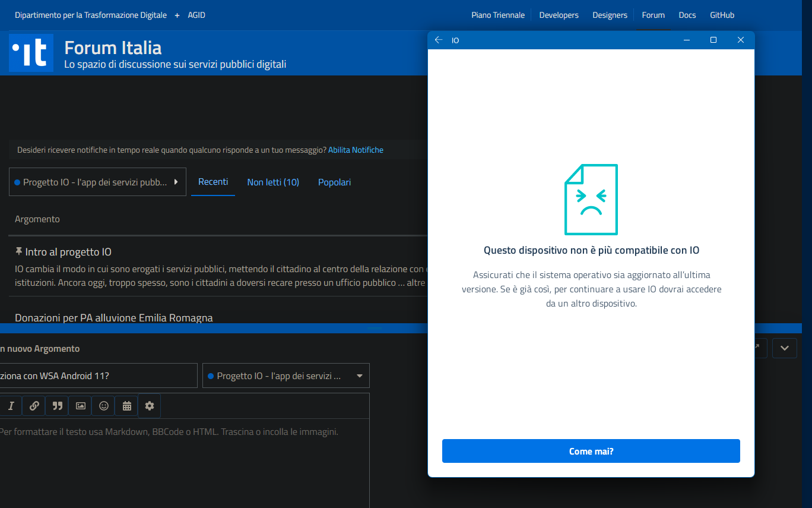Open Docs in the top menu
The width and height of the screenshot is (812, 508).
(x=687, y=15)
